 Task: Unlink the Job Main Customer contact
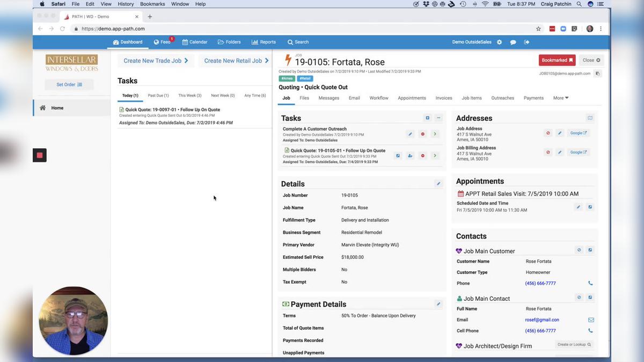579,250
